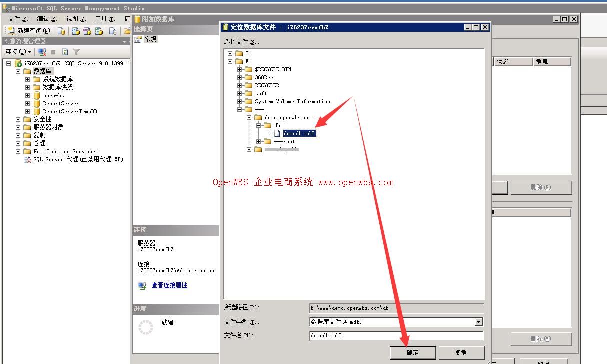
Task: Create a new DMX query
Action: coord(88,31)
